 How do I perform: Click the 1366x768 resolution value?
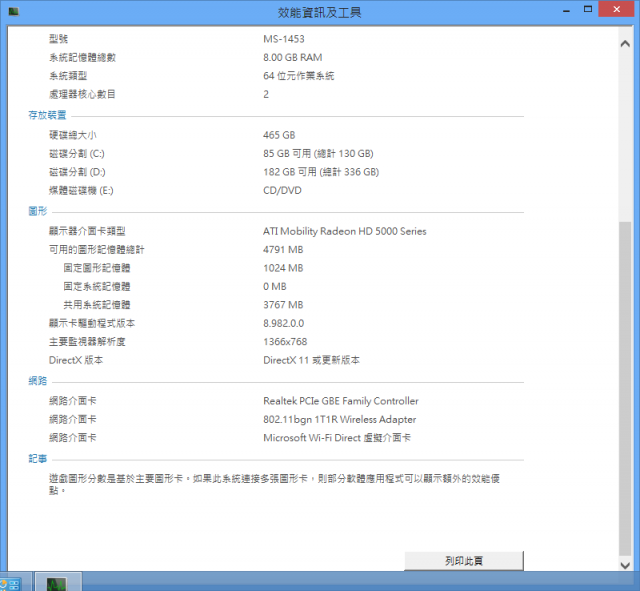285,342
